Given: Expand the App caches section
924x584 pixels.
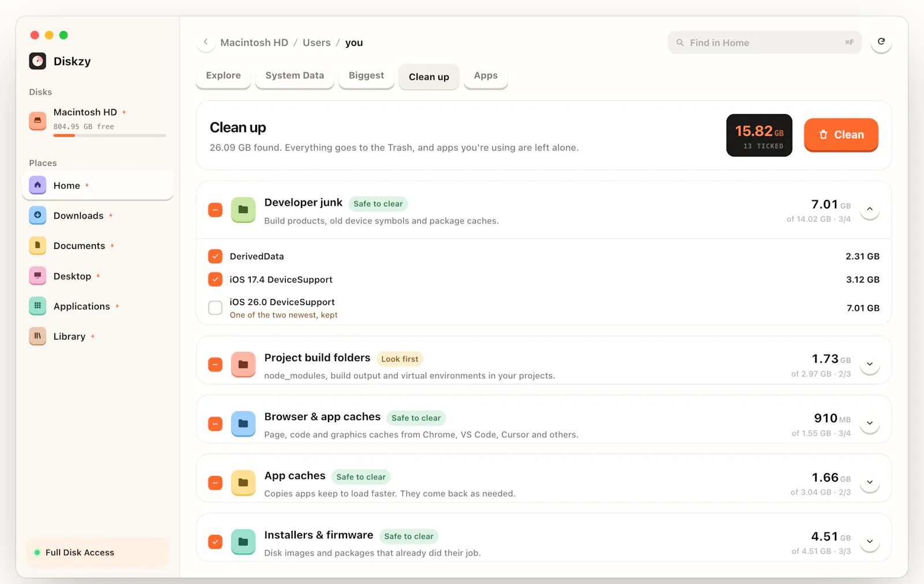Looking at the screenshot, I should pyautogui.click(x=870, y=482).
